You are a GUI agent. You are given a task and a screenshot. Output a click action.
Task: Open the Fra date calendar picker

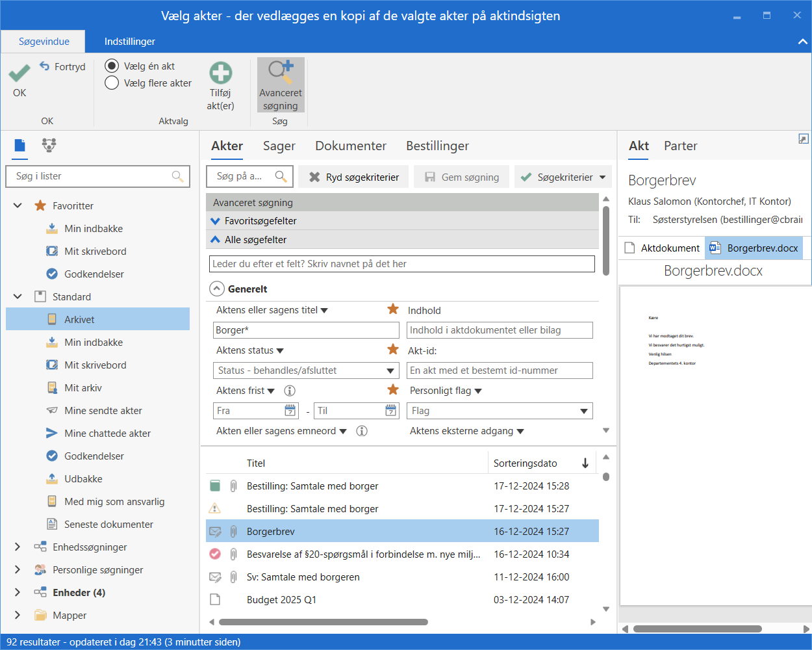point(290,410)
